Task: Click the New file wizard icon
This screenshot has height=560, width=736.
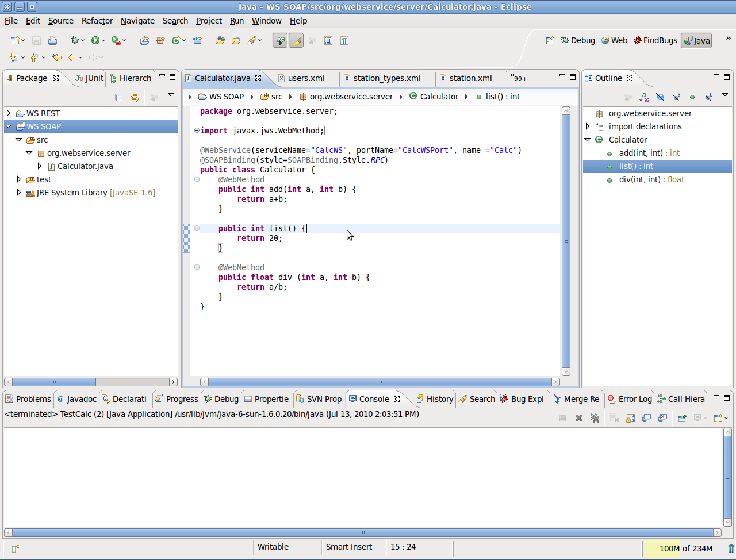Action: coord(15,40)
